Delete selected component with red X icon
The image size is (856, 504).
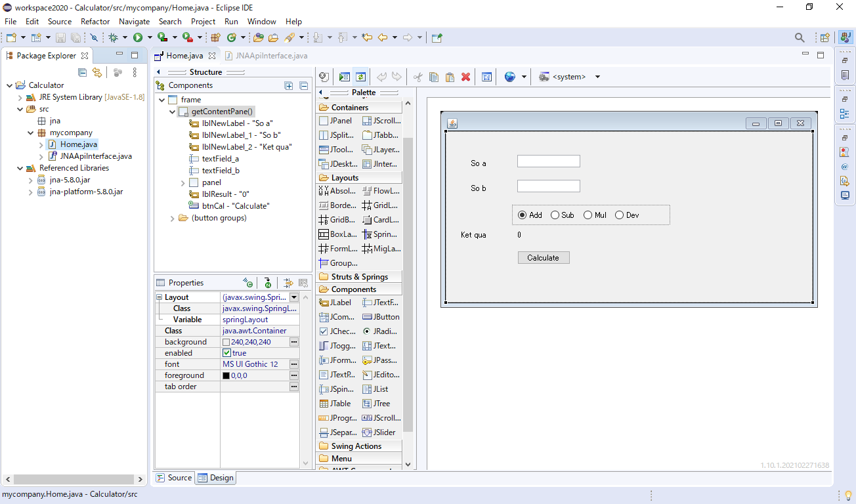pyautogui.click(x=465, y=77)
